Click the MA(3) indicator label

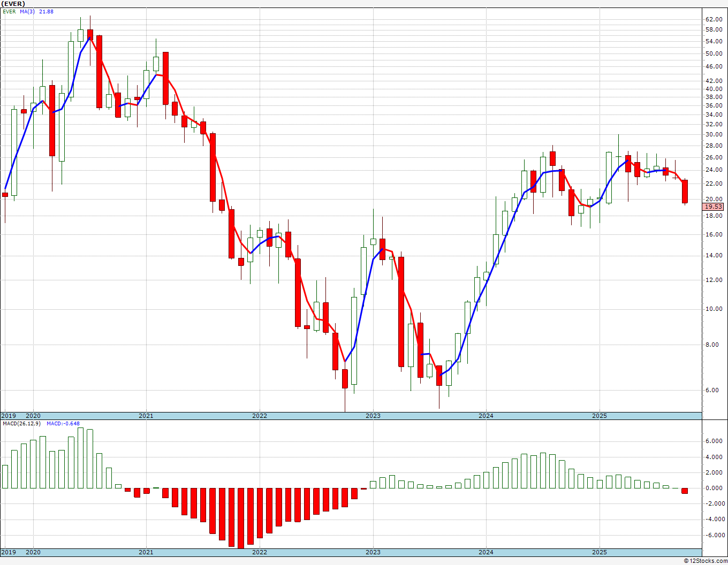point(28,11)
